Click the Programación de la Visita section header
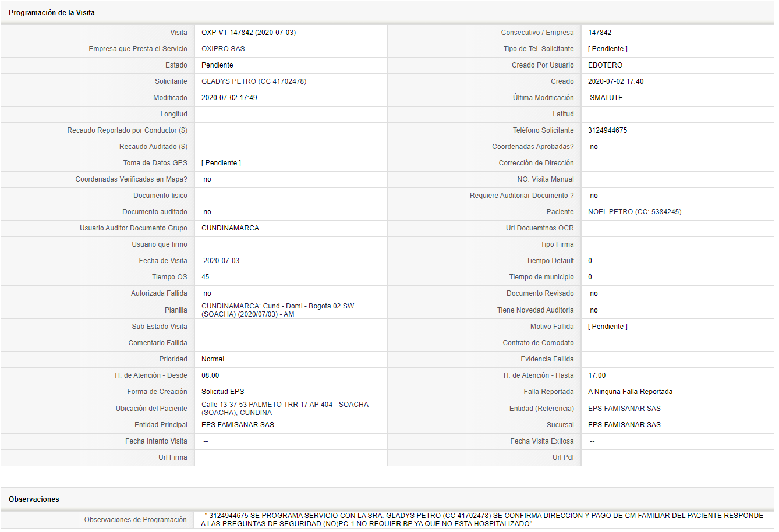779x532 pixels. [52, 13]
